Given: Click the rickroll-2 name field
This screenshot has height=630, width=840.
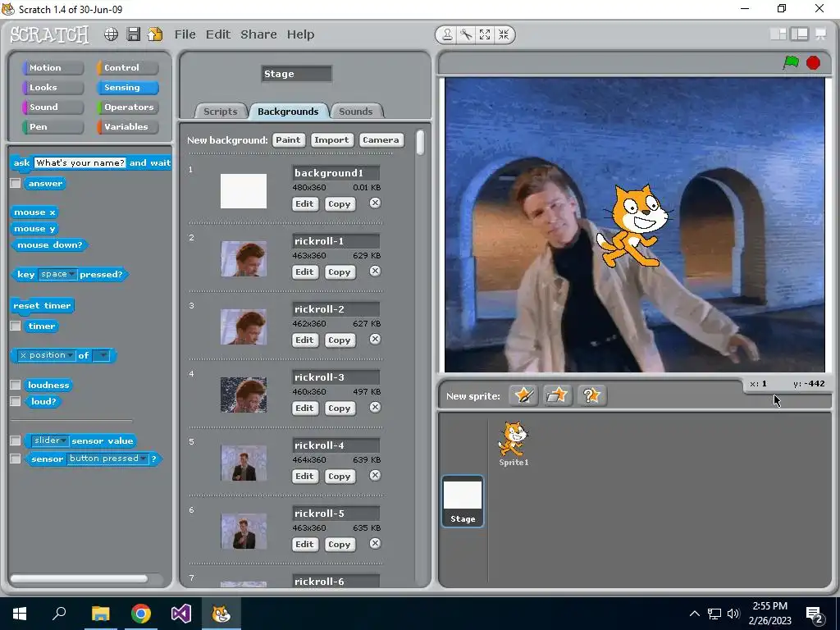Looking at the screenshot, I should pyautogui.click(x=336, y=309).
